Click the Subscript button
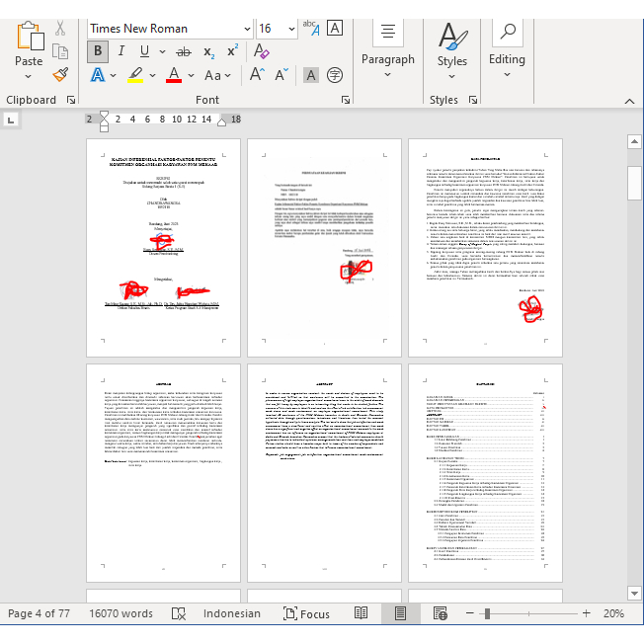 click(208, 51)
